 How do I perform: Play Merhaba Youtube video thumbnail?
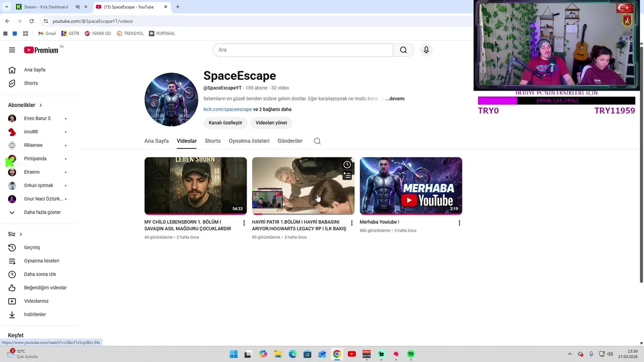pos(411,186)
